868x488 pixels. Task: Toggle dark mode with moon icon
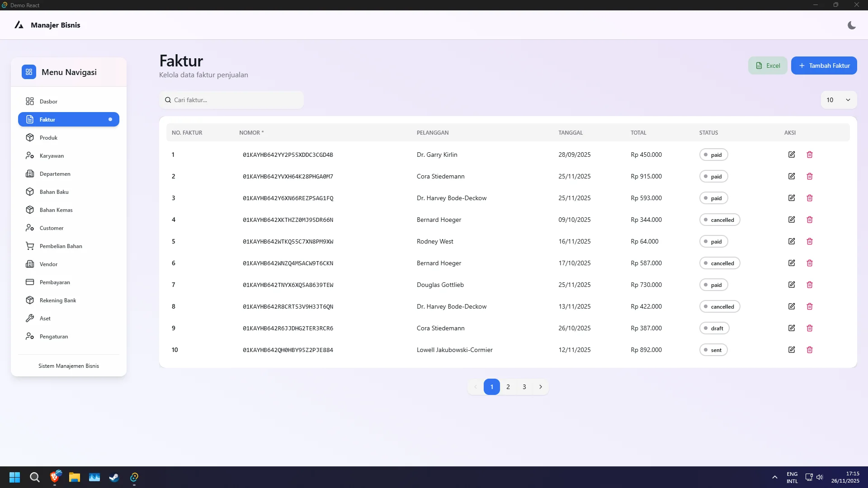click(851, 25)
